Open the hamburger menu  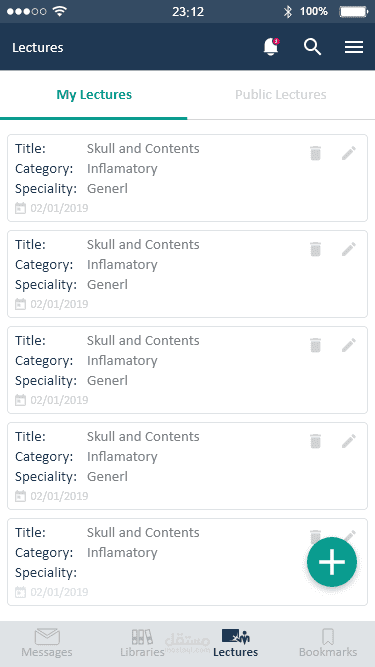click(354, 47)
